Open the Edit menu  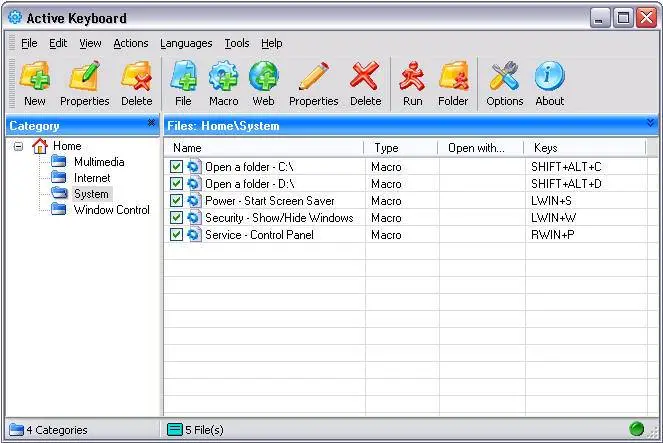pos(58,43)
